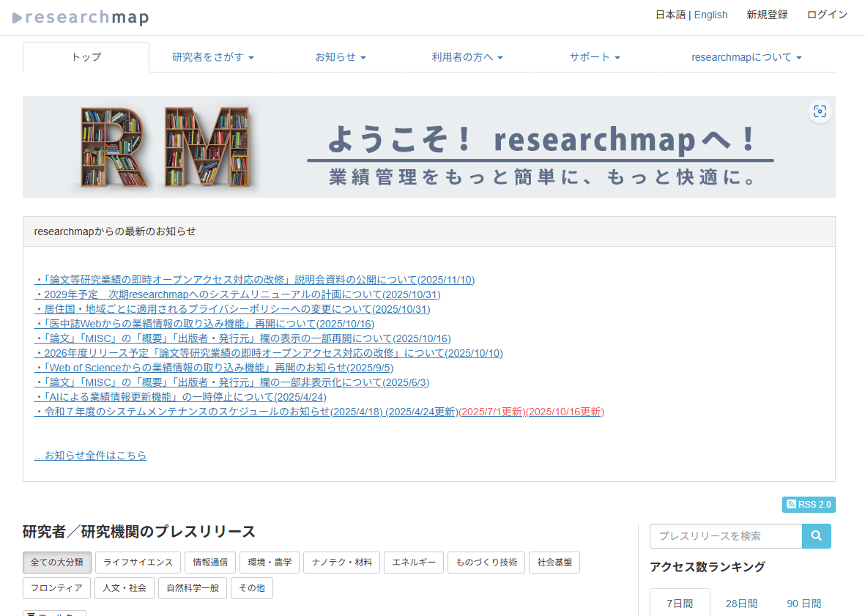Click the researchmap logo

[81, 18]
